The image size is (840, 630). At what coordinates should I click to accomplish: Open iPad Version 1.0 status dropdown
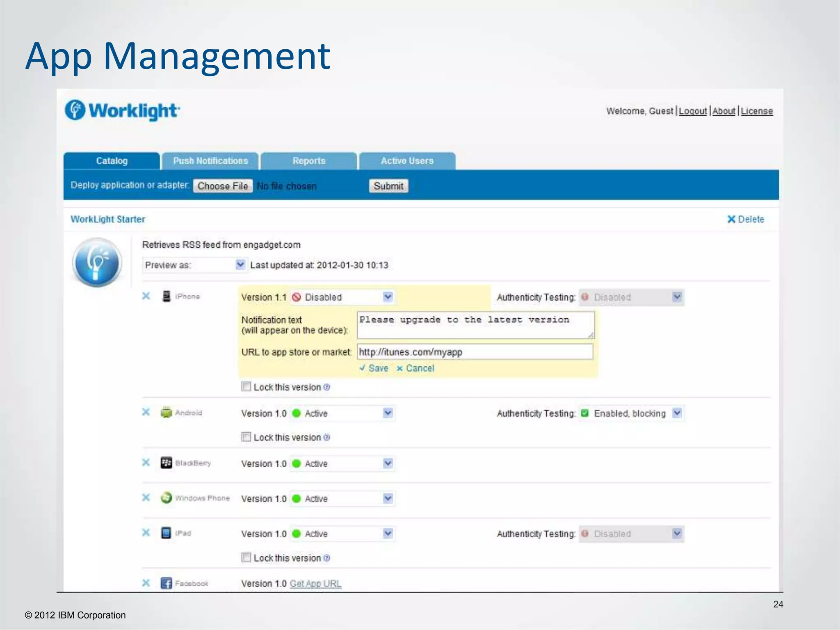point(342,534)
